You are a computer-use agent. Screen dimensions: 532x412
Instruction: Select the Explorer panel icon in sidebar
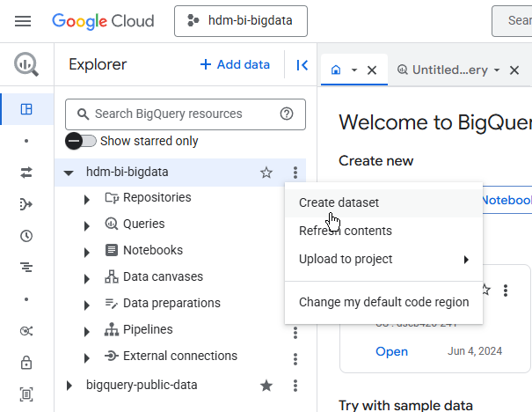pyautogui.click(x=26, y=109)
